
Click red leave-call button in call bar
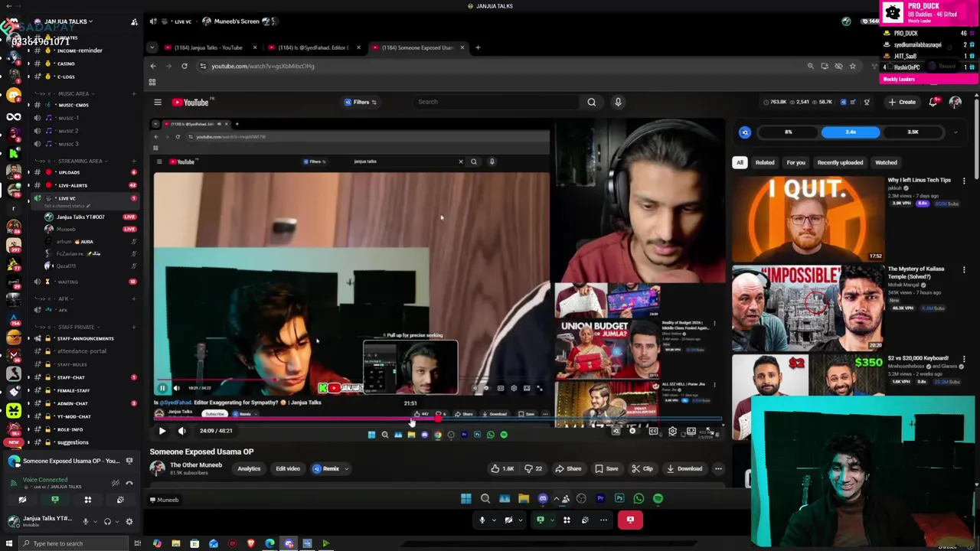click(630, 520)
